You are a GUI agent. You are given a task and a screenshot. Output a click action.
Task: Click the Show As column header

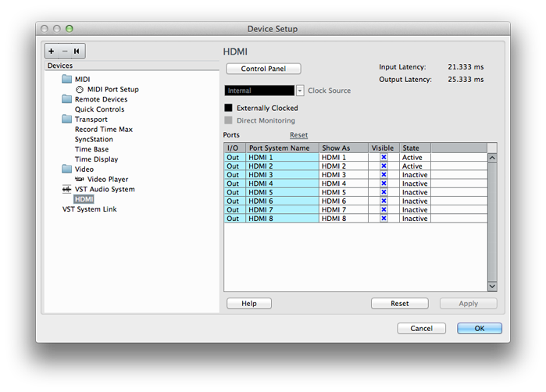click(x=344, y=148)
